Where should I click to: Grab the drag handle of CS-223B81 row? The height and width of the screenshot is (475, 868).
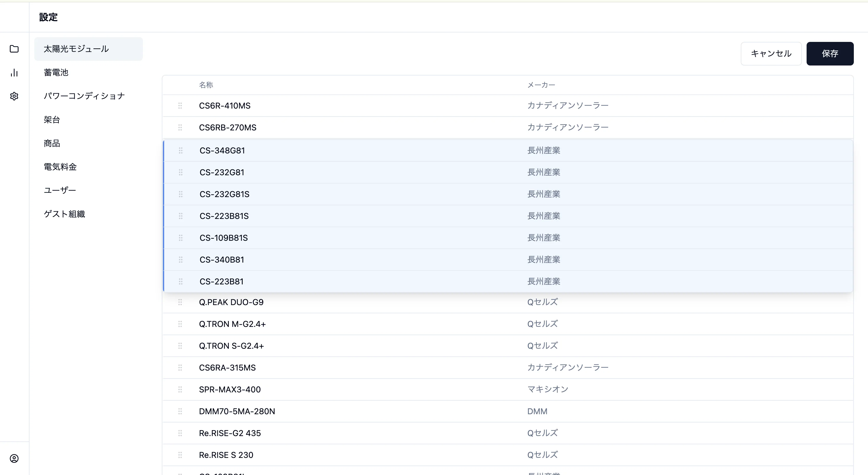point(181,281)
